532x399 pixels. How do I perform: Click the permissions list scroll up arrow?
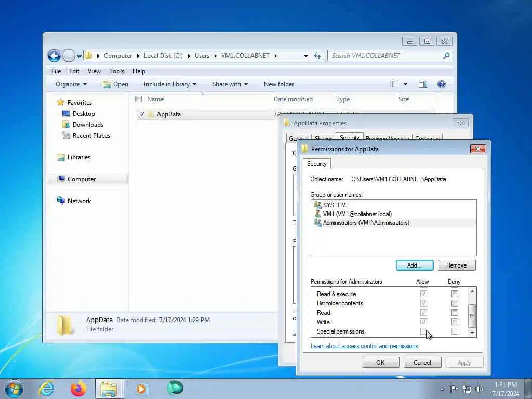(472, 291)
